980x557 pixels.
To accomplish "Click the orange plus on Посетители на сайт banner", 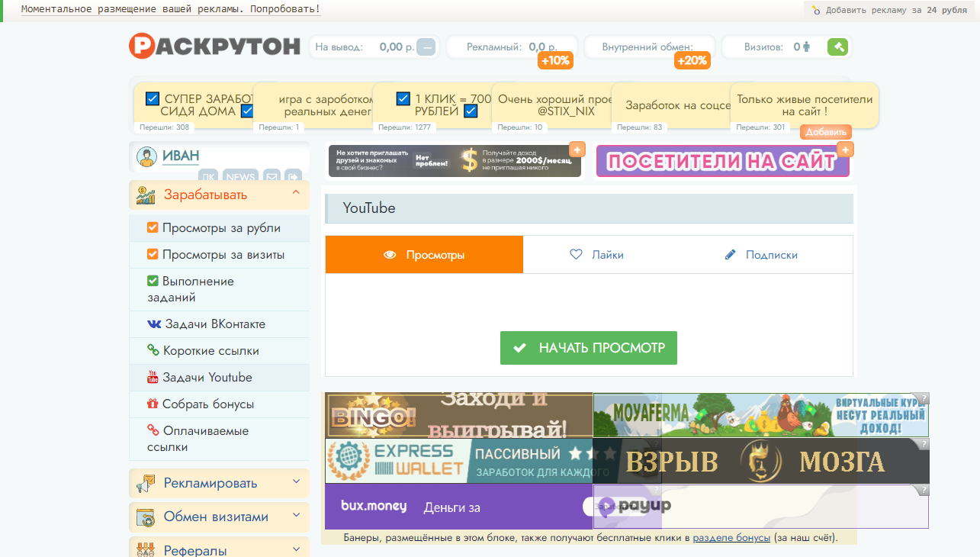I will [845, 150].
